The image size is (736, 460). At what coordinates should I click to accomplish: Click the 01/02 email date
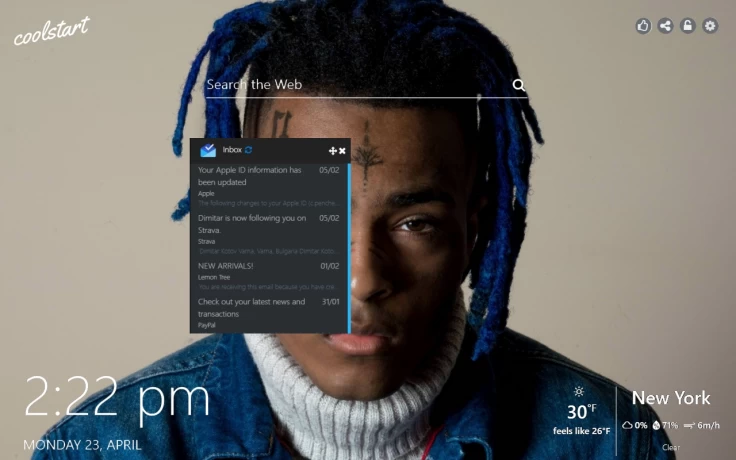(330, 266)
